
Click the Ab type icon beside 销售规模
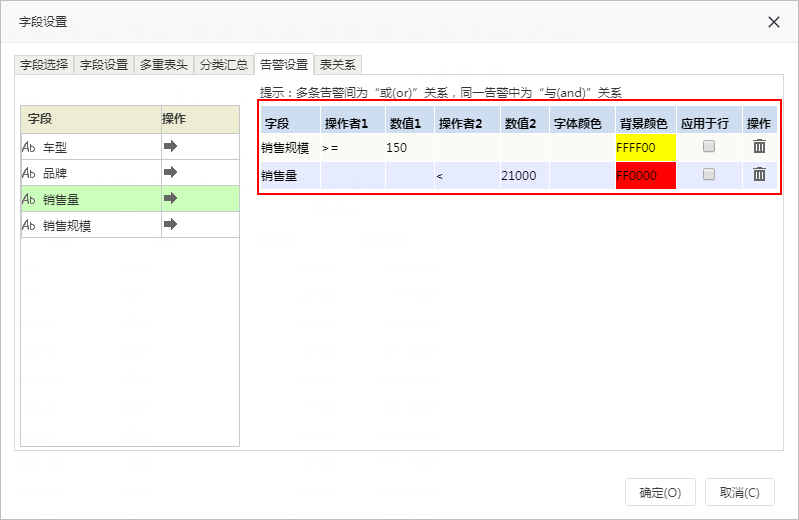pyautogui.click(x=29, y=225)
